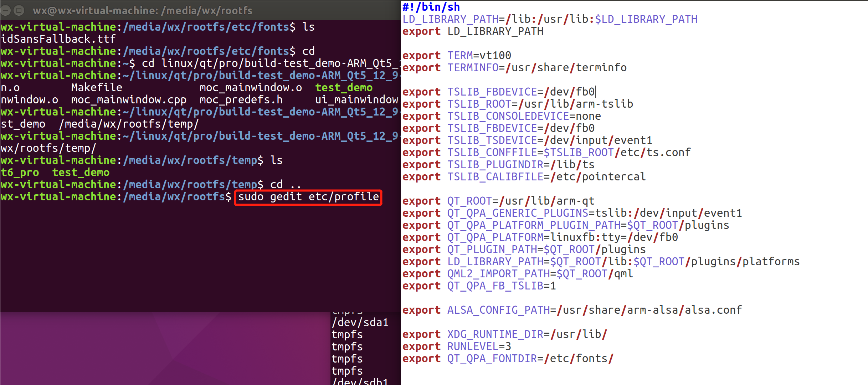Click the TSLIB_PLUGINDIR=/lib/ts line
This screenshot has width=868, height=385.
[498, 165]
